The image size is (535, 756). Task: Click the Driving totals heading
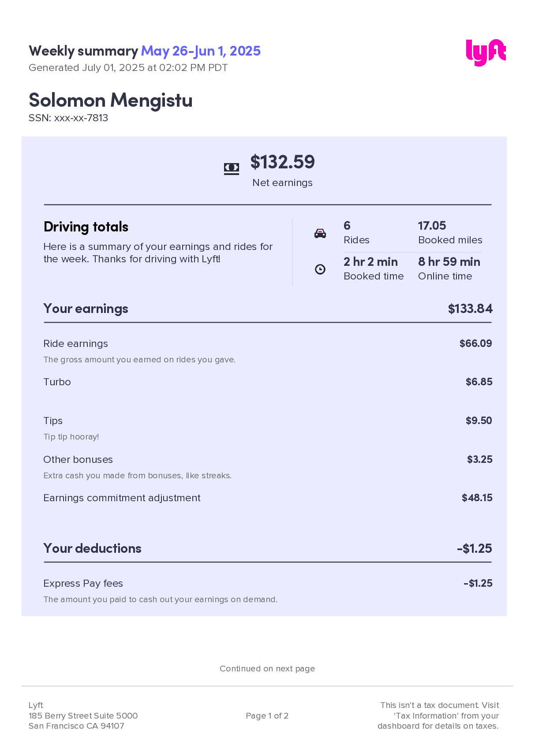(x=86, y=227)
